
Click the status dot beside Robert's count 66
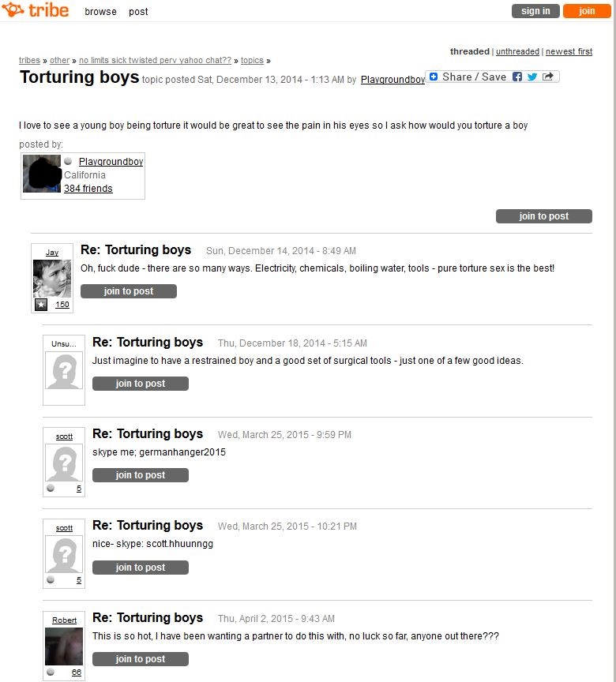[x=51, y=672]
